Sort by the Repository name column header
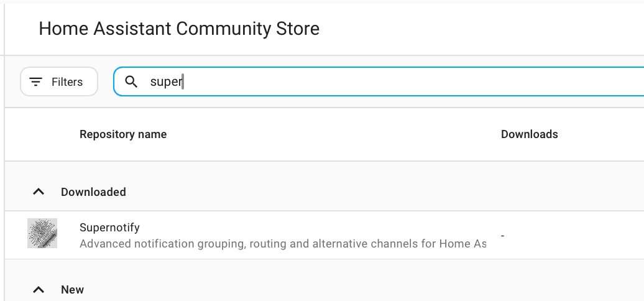This screenshot has height=301, width=644. click(x=123, y=134)
